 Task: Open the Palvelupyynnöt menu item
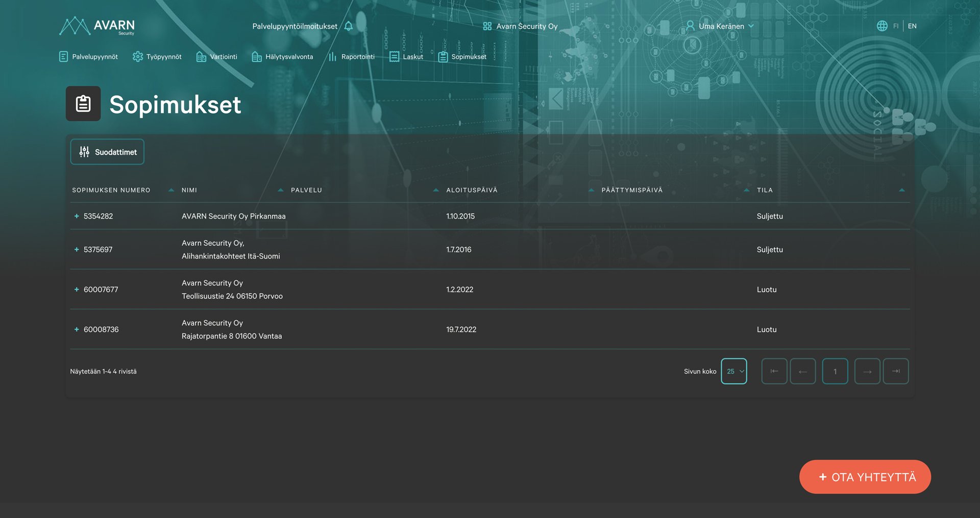coord(88,57)
